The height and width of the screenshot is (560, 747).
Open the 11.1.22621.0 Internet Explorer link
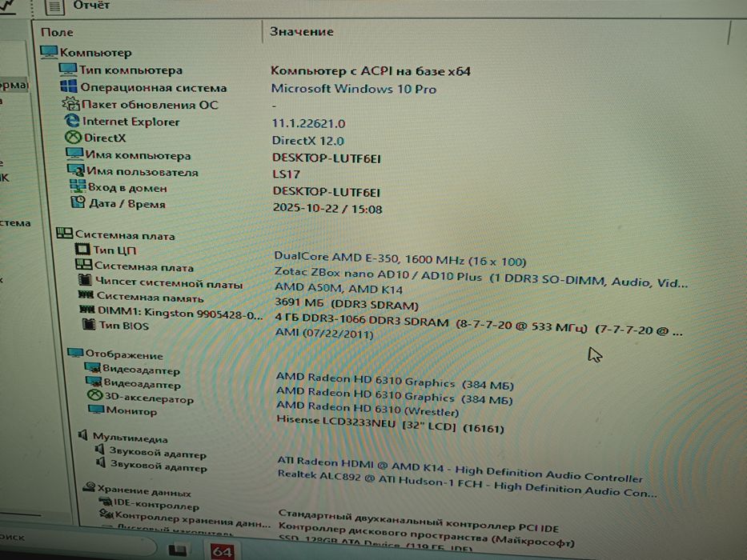(308, 123)
